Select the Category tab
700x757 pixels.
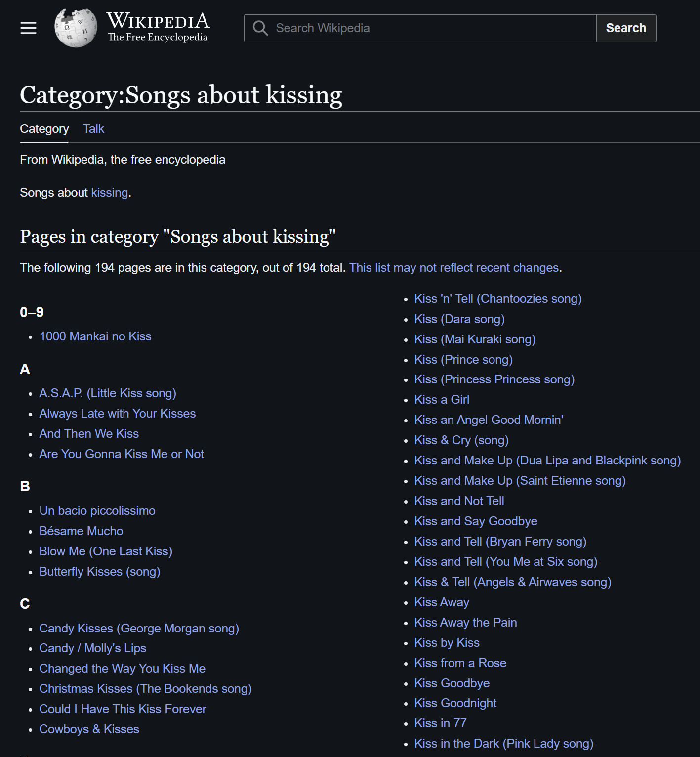pyautogui.click(x=44, y=129)
